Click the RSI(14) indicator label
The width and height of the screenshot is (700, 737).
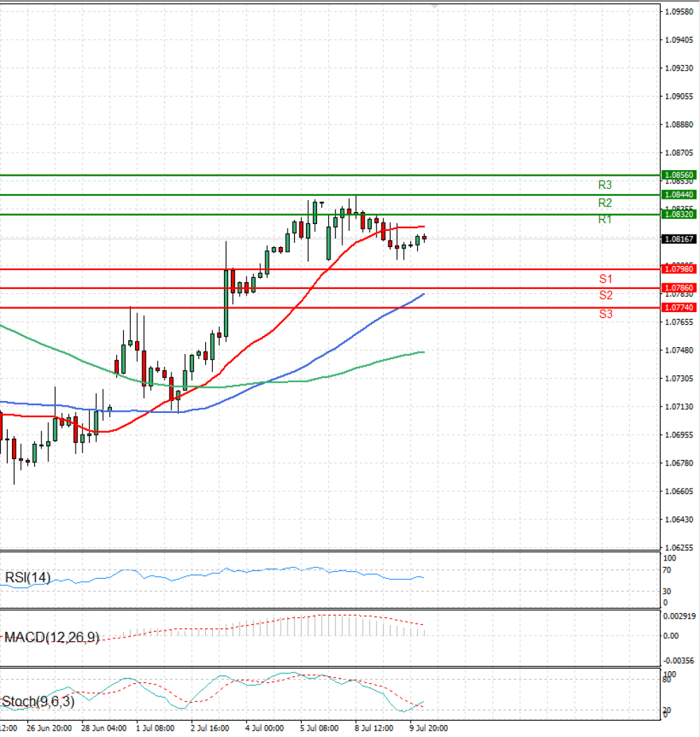27,577
